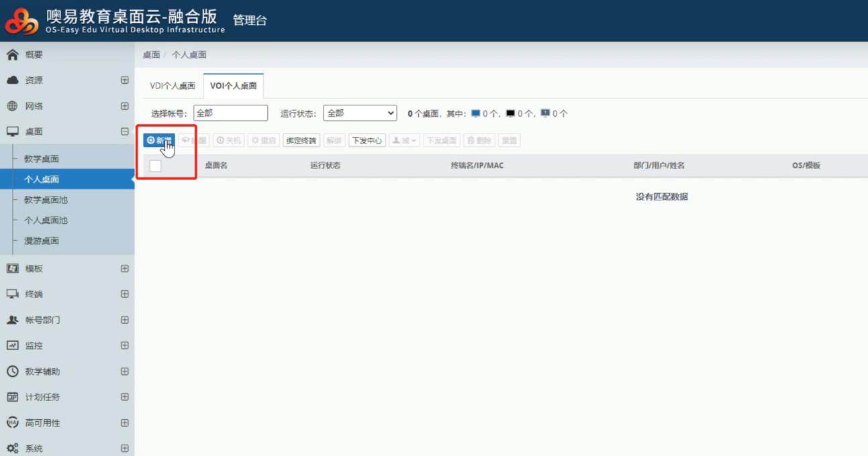Open the 运行状态 dropdown
The image size is (868, 456).
click(360, 113)
